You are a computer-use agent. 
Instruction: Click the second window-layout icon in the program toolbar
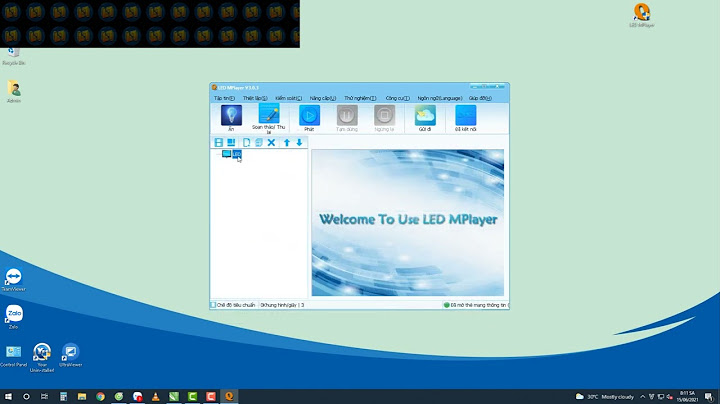[x=231, y=143]
